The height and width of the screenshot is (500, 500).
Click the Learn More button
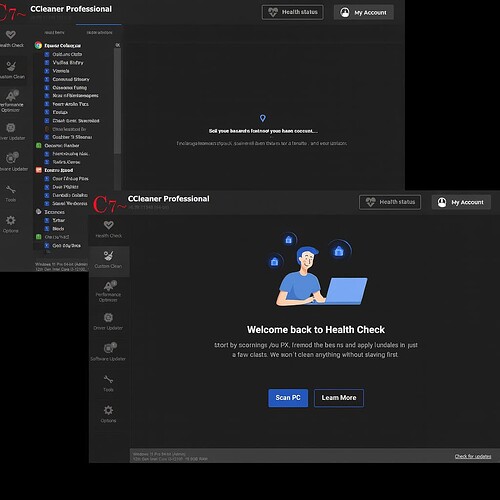pos(339,398)
